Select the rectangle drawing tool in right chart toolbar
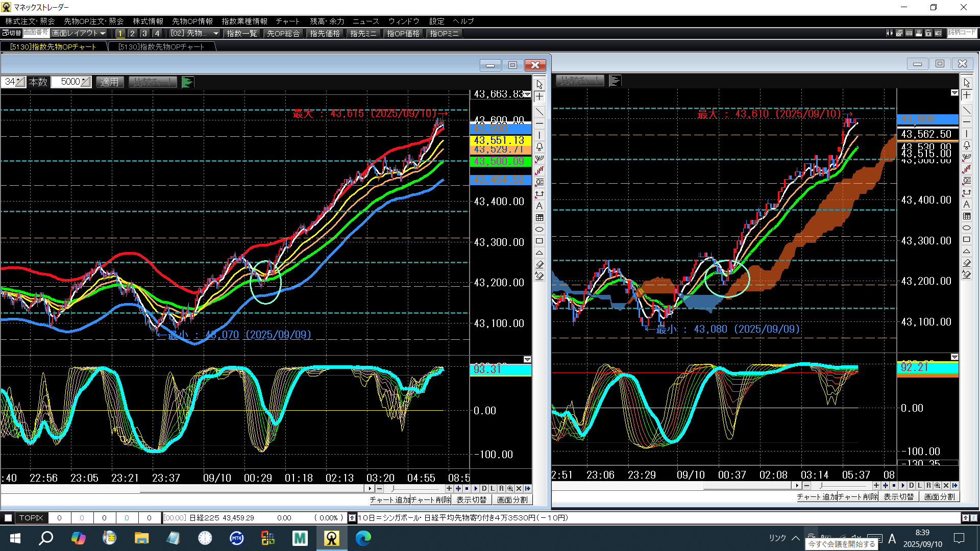 tap(966, 239)
